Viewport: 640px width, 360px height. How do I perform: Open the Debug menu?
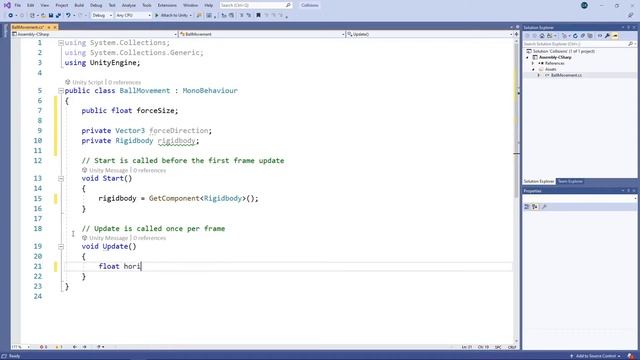coord(96,5)
